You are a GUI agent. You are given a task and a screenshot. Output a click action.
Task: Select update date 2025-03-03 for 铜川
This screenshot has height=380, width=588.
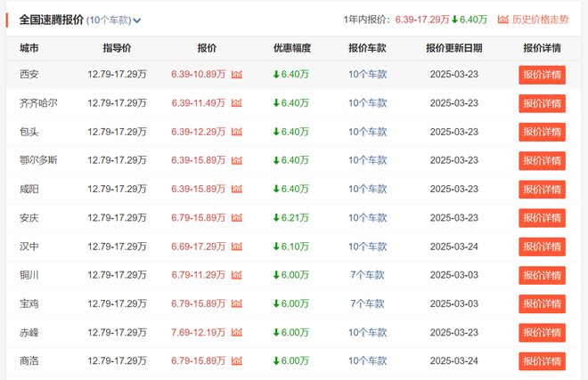coord(454,275)
